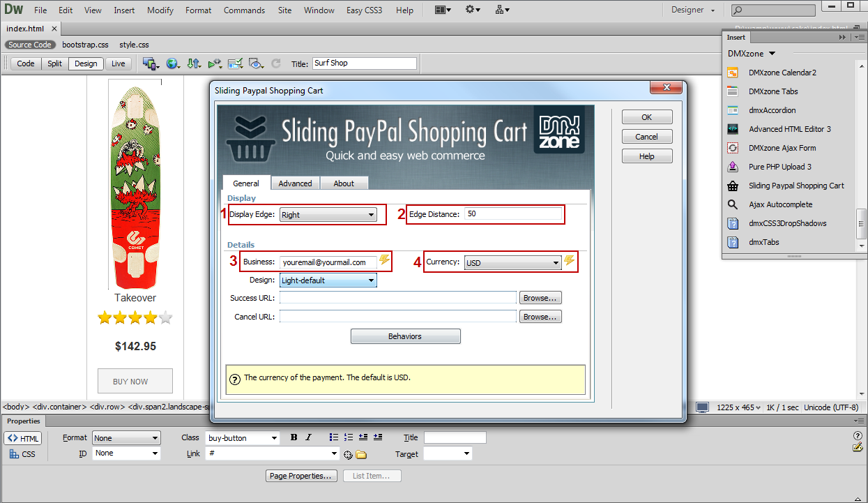Open the Design Light-default dropdown
The width and height of the screenshot is (868, 503).
click(x=328, y=280)
